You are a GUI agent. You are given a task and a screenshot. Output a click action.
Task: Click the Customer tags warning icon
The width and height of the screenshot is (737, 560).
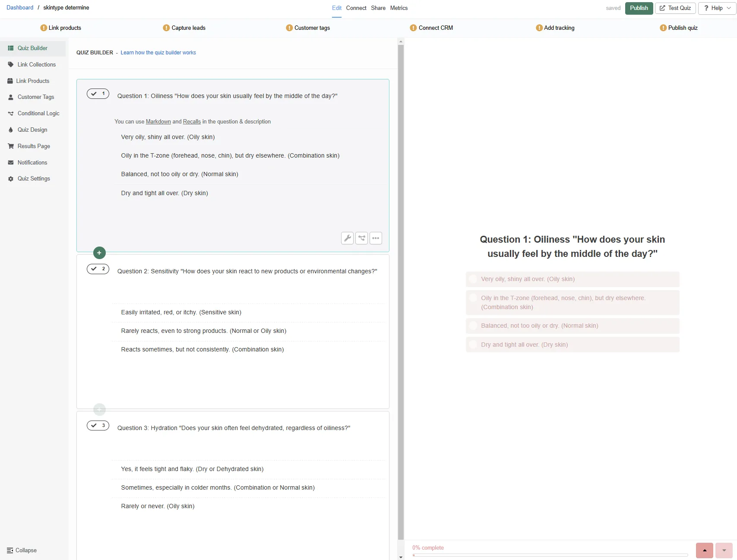289,28
